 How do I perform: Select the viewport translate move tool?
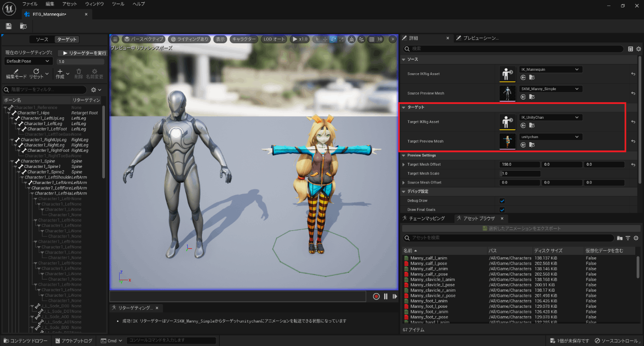325,39
